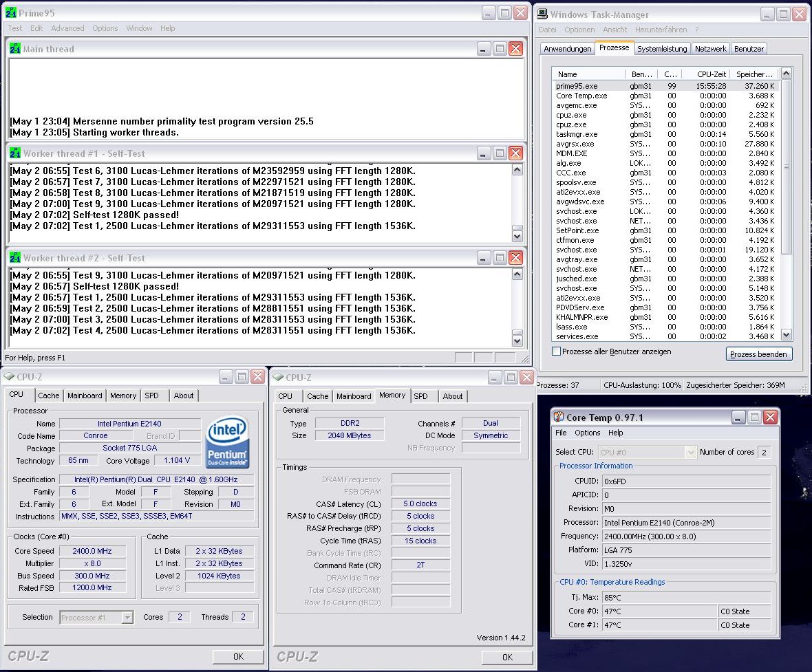Switch to Netzwerk tab in Task-Manager
This screenshot has height=672, width=812.
pyautogui.click(x=710, y=49)
